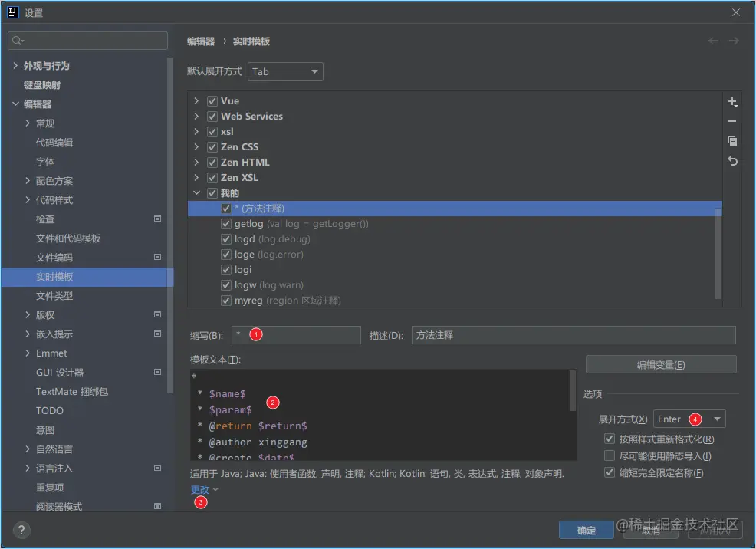Disable the getlog template checkbox

coord(225,224)
